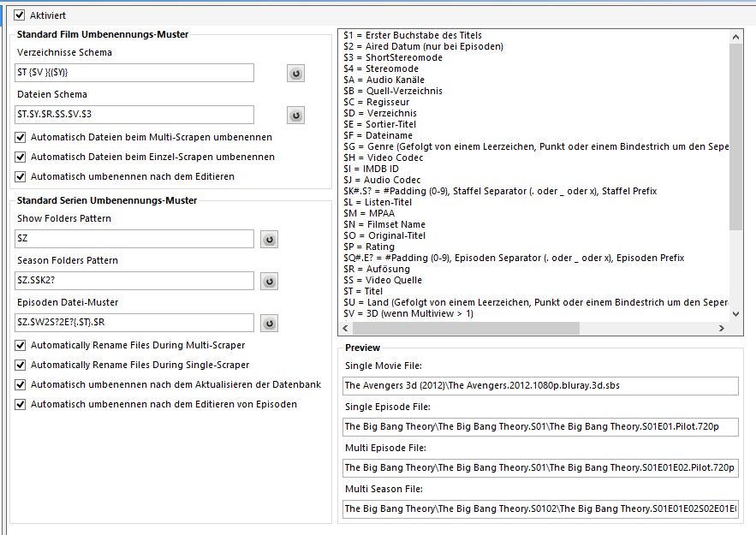The width and height of the screenshot is (756, 535).
Task: Select the '$H = Video Codec' line
Action: pos(384,158)
